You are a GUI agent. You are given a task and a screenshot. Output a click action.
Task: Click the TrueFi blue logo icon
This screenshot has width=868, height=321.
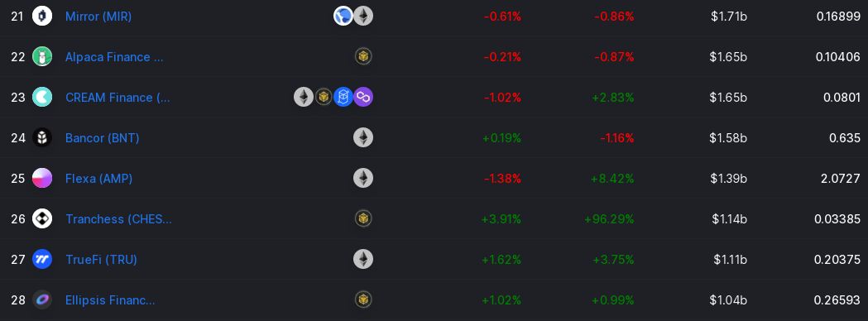coord(42,259)
